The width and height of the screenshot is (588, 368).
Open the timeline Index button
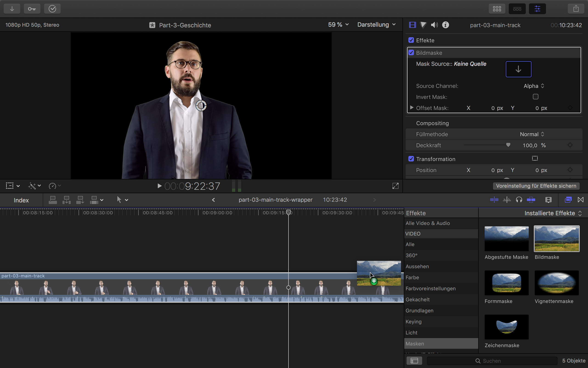pos(21,200)
